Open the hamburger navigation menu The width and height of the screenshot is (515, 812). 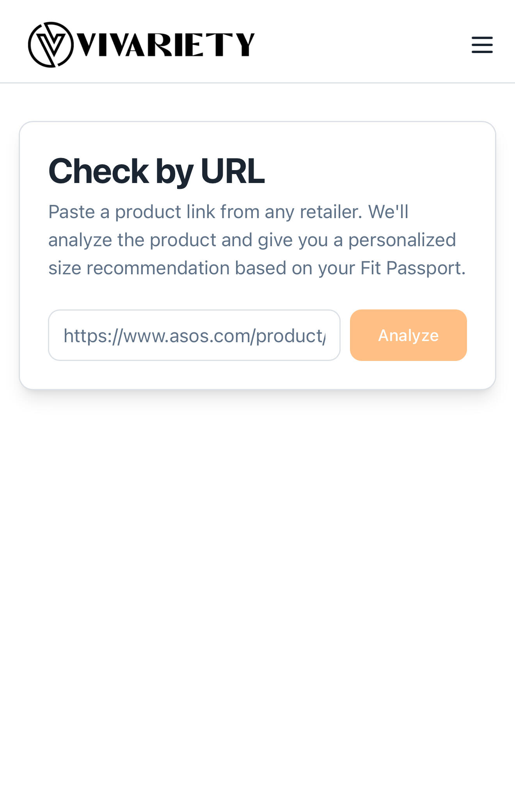pyautogui.click(x=482, y=45)
